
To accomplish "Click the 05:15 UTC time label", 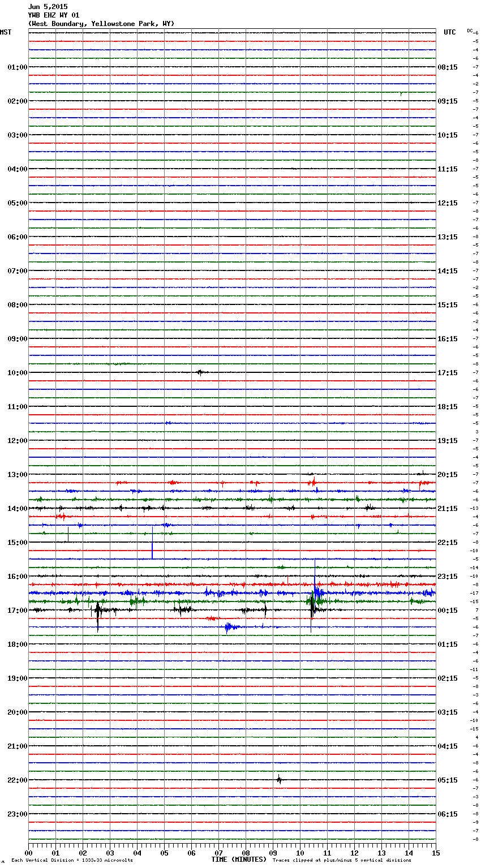I will tap(448, 780).
